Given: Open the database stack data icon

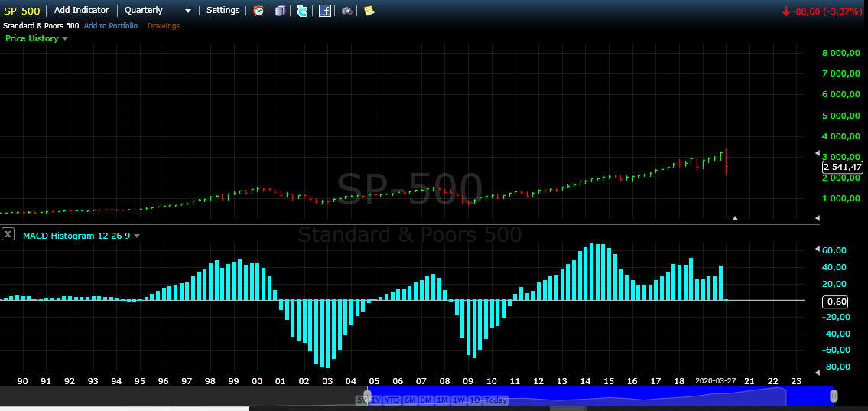Looking at the screenshot, I should [x=281, y=11].
